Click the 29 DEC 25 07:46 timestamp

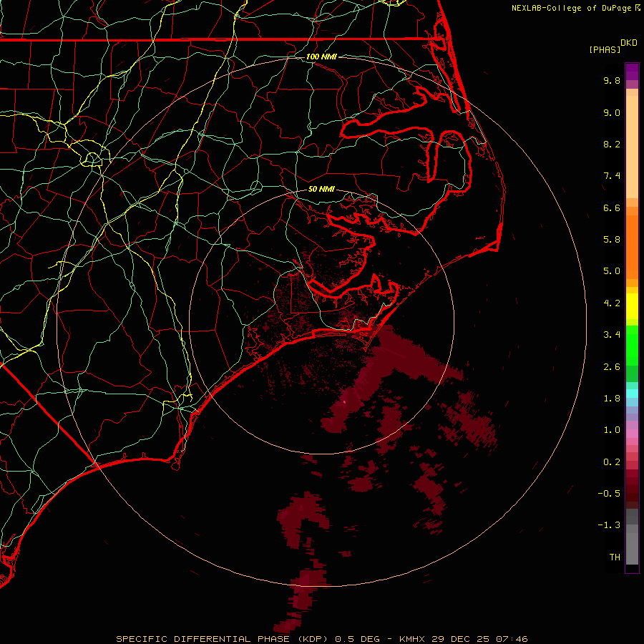pos(479,639)
